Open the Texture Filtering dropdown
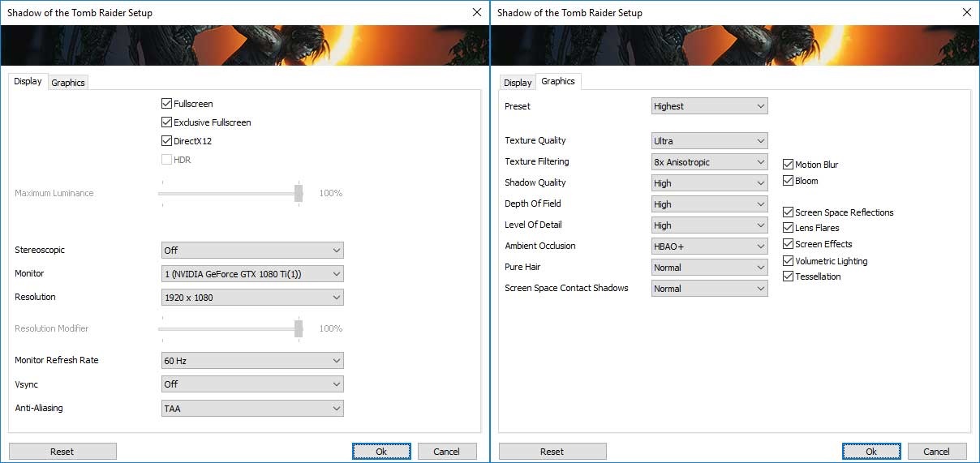Viewport: 980px width, 463px height. pyautogui.click(x=710, y=162)
